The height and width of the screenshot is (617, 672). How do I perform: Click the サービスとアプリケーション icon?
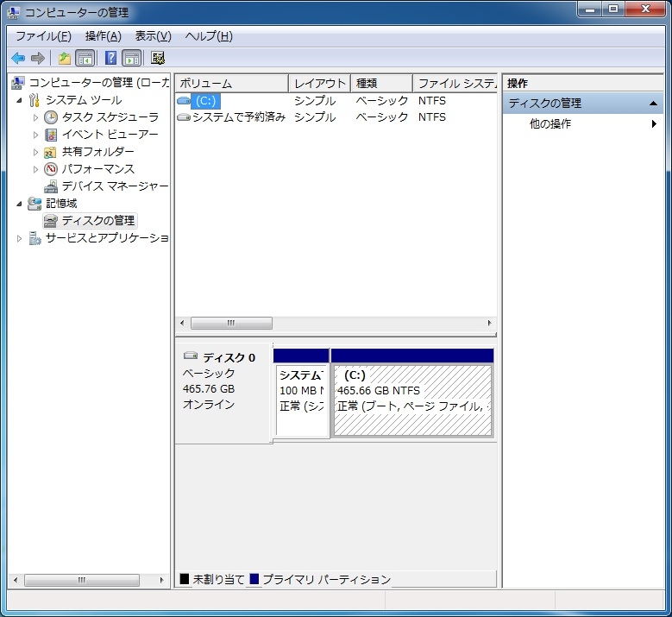coord(35,238)
